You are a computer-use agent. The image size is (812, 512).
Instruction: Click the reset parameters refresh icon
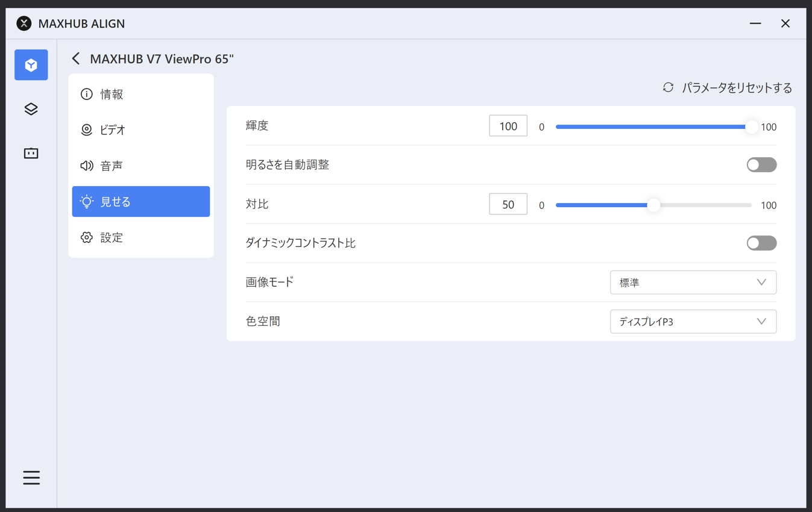pyautogui.click(x=668, y=87)
